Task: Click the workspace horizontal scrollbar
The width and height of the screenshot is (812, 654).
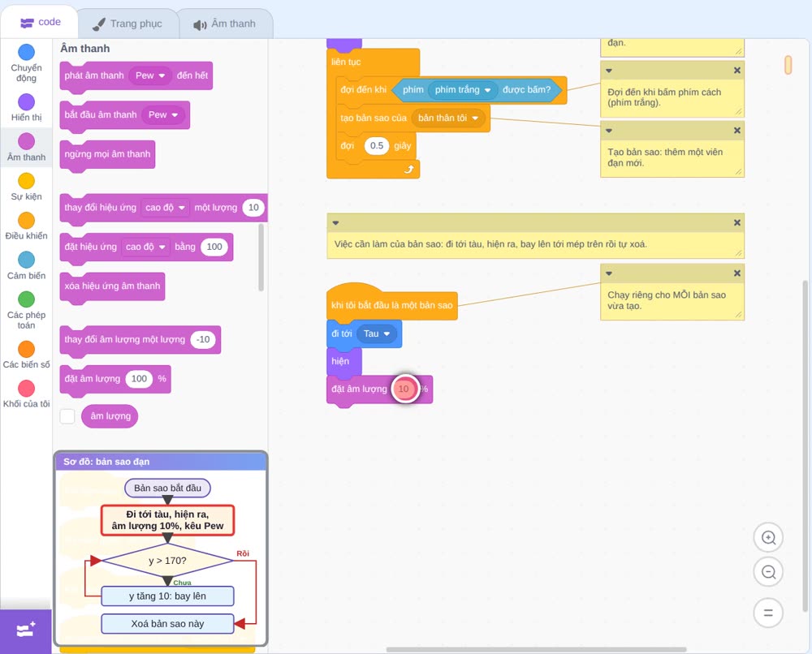Action: (x=537, y=649)
